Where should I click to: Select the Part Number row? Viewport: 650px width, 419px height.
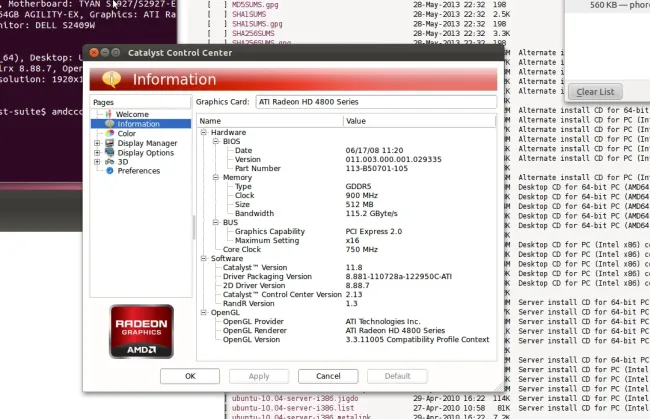[x=347, y=169]
